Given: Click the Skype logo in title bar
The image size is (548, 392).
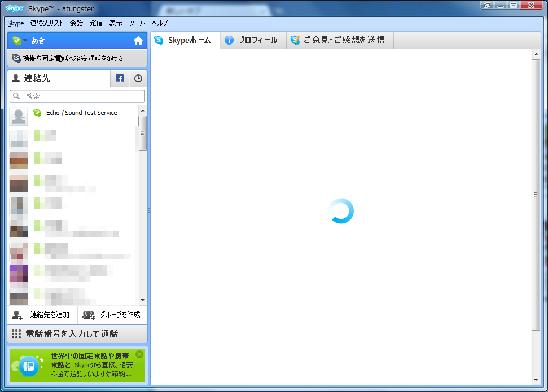Looking at the screenshot, I should tap(14, 8).
